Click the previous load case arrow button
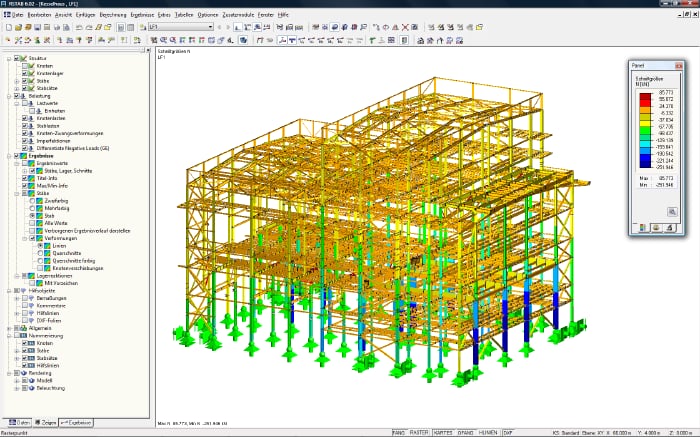Viewport: 700px width, 437px height. (x=219, y=28)
